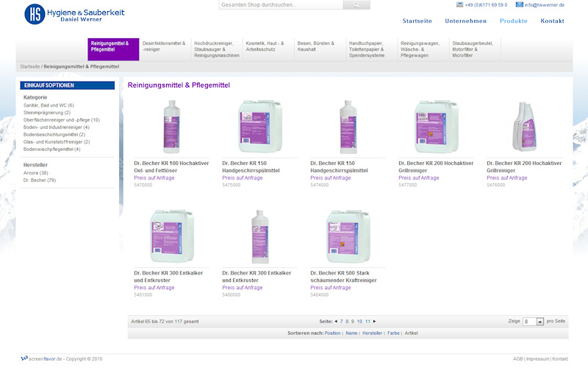Click AGB link in footer
The height and width of the screenshot is (368, 588).
coord(518,359)
